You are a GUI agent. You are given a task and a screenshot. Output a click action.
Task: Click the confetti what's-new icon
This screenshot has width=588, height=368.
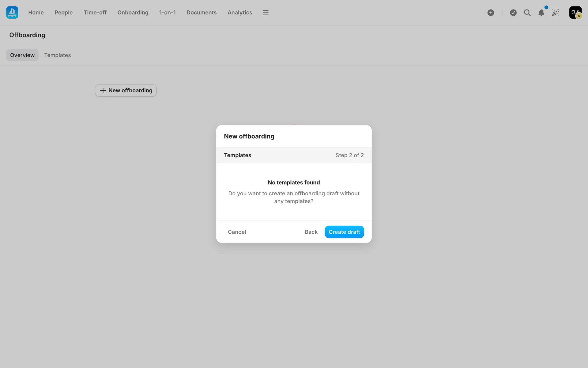click(x=556, y=13)
